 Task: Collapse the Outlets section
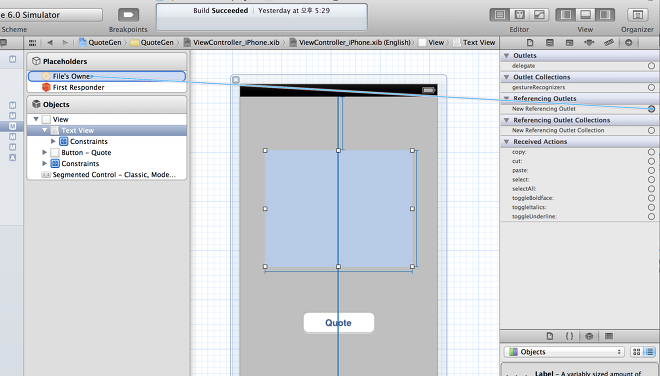click(507, 56)
